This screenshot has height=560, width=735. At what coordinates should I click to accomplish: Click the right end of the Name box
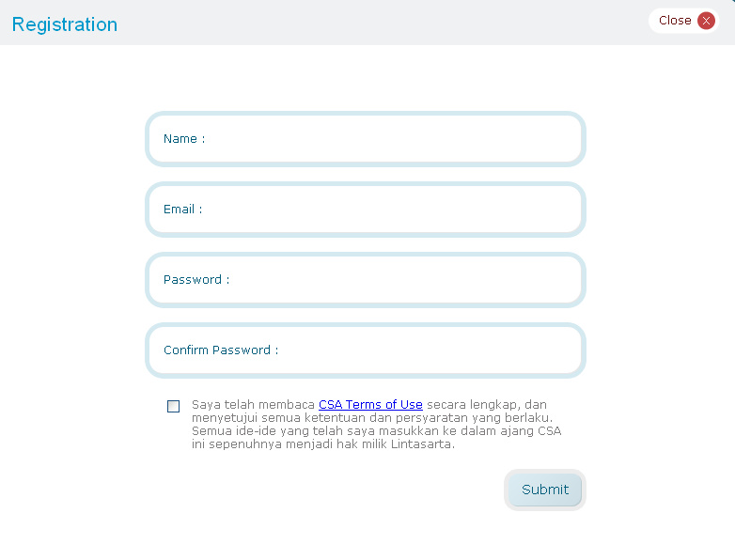click(x=562, y=139)
